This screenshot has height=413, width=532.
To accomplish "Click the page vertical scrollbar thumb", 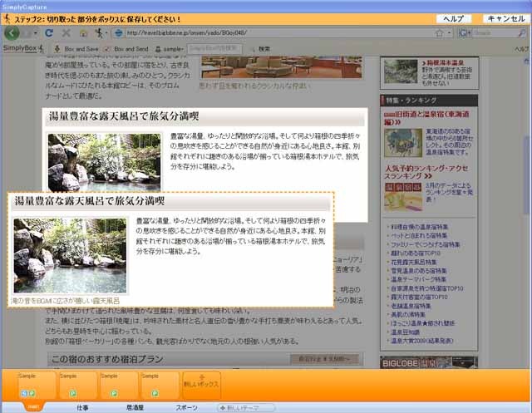I will tap(526, 175).
